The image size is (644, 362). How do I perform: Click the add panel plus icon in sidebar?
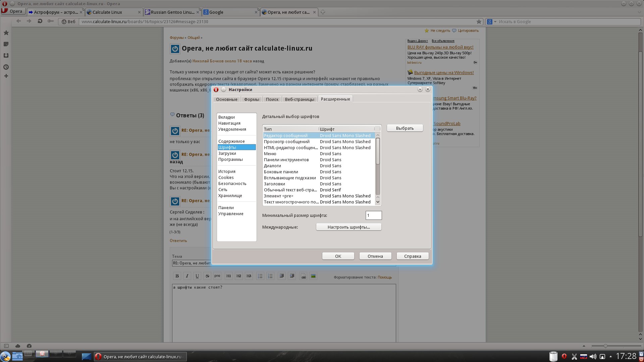click(6, 76)
